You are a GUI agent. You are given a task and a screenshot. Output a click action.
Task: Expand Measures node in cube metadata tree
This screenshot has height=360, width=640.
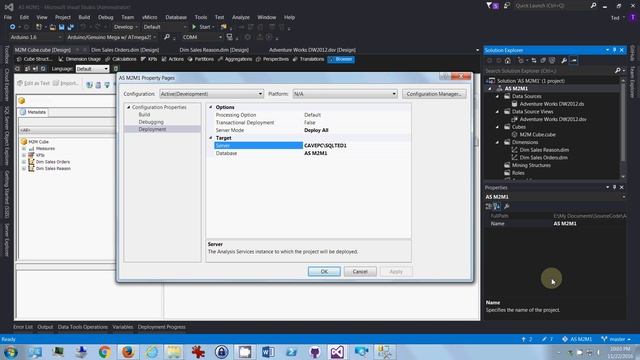(x=24, y=149)
